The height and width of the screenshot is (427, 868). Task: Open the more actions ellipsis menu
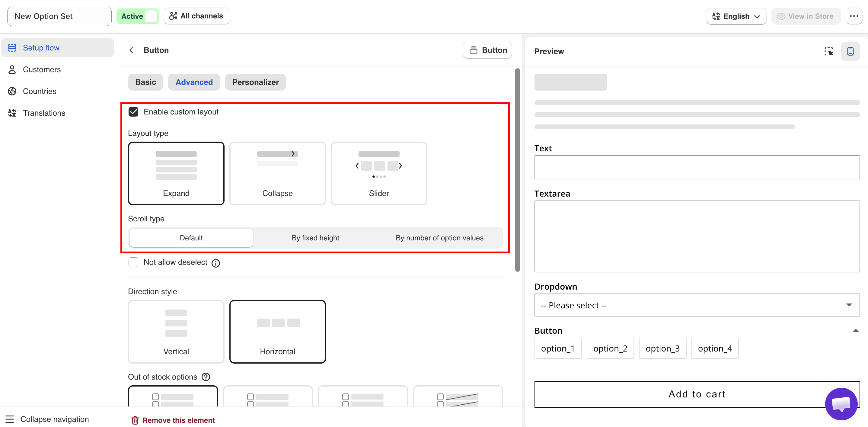point(854,16)
